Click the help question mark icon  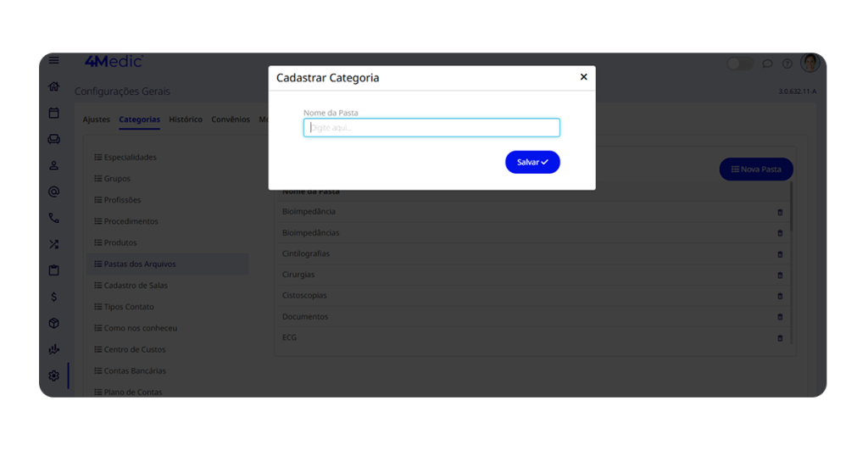787,64
